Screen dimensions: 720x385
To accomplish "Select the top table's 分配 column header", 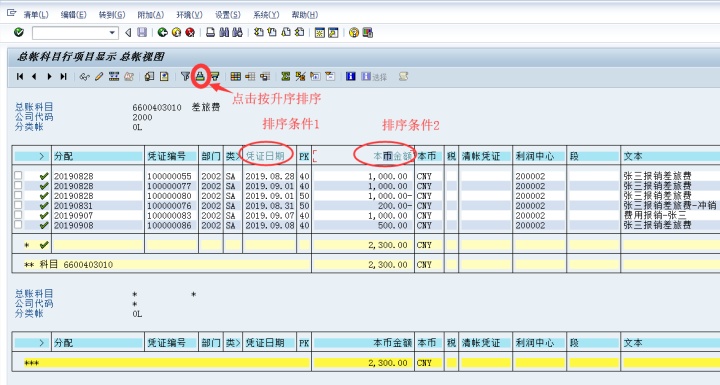I will point(98,156).
